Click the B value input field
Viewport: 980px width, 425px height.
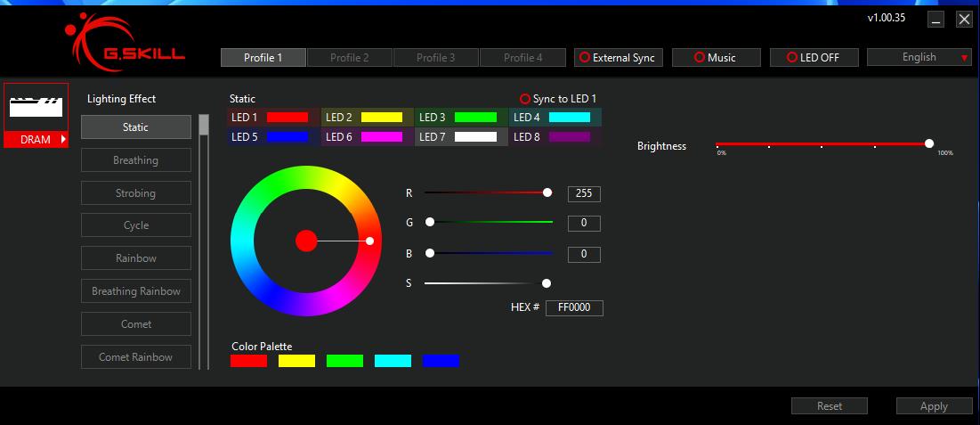tap(584, 254)
